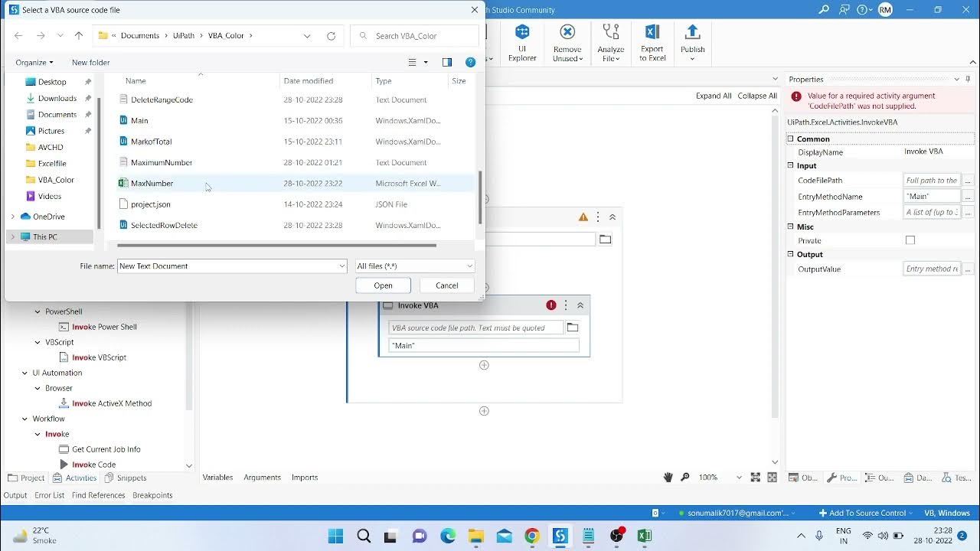Open the three-dot options menu of Invoke VBA
Screen dimensions: 980x551
tap(566, 305)
